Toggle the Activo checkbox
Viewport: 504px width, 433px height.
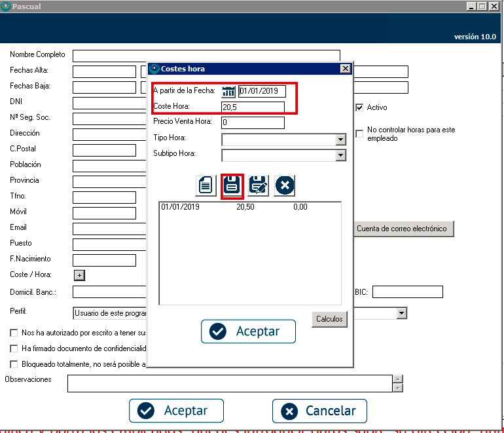(x=359, y=107)
